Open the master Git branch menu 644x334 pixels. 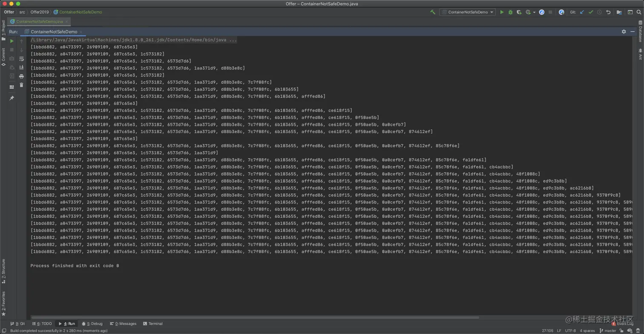click(608, 331)
